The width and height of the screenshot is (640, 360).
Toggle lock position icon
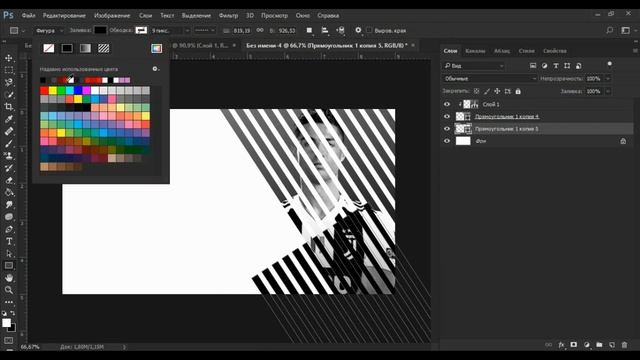497,91
